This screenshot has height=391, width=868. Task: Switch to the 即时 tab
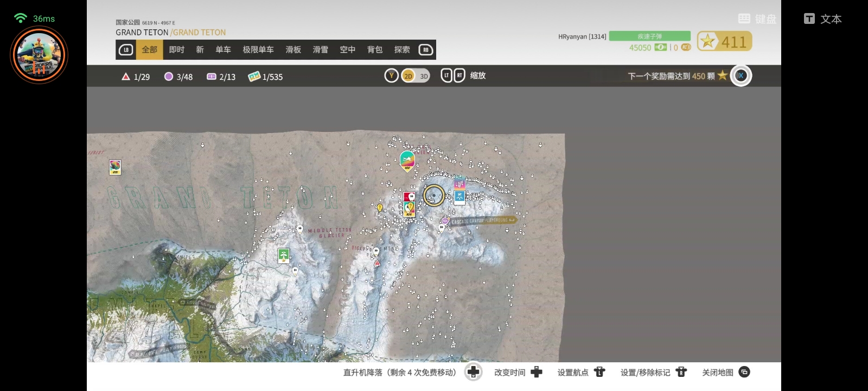coord(177,50)
